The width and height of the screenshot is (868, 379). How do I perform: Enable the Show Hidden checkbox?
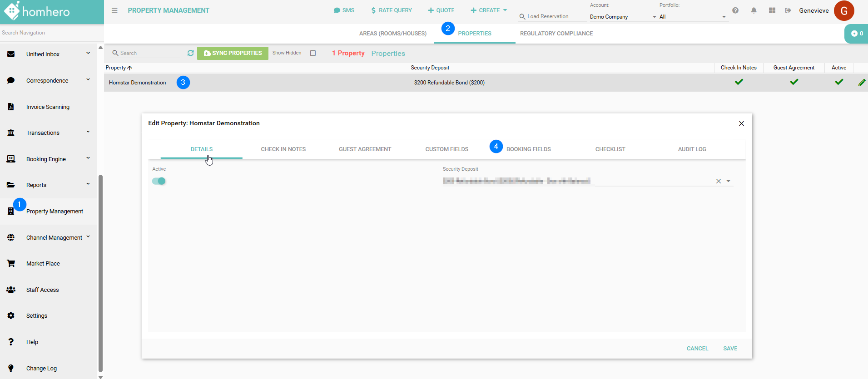(313, 53)
